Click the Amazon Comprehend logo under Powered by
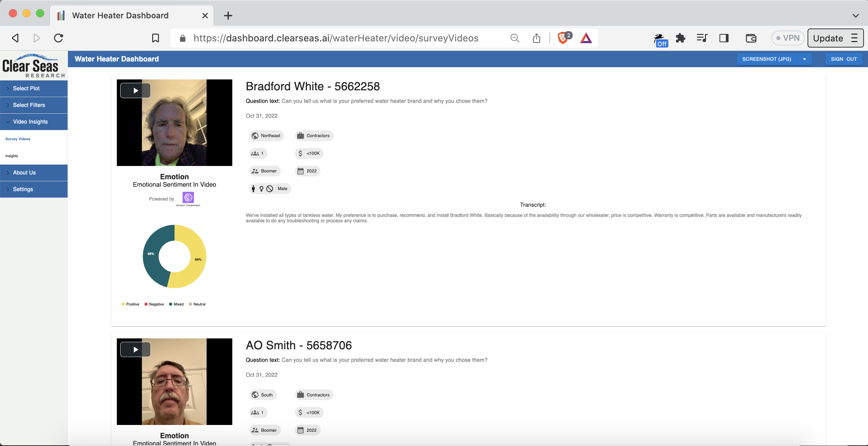The width and height of the screenshot is (868, 446). pos(188,197)
